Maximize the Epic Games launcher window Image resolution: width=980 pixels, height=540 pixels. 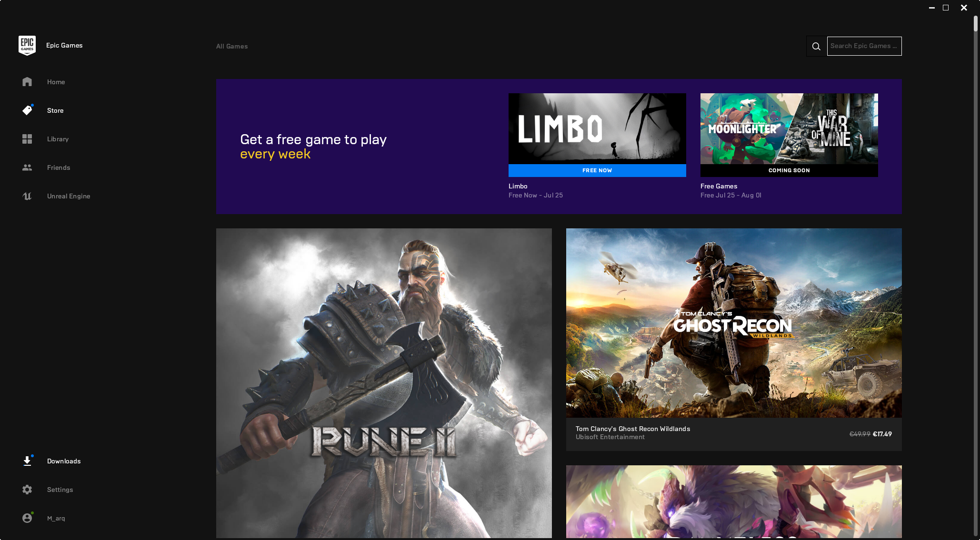pyautogui.click(x=946, y=8)
